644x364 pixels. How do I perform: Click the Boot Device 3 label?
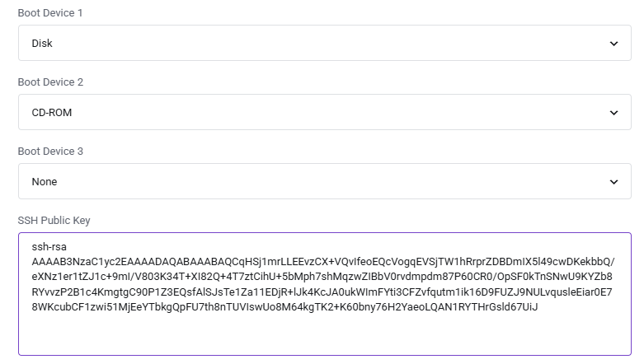click(x=50, y=152)
